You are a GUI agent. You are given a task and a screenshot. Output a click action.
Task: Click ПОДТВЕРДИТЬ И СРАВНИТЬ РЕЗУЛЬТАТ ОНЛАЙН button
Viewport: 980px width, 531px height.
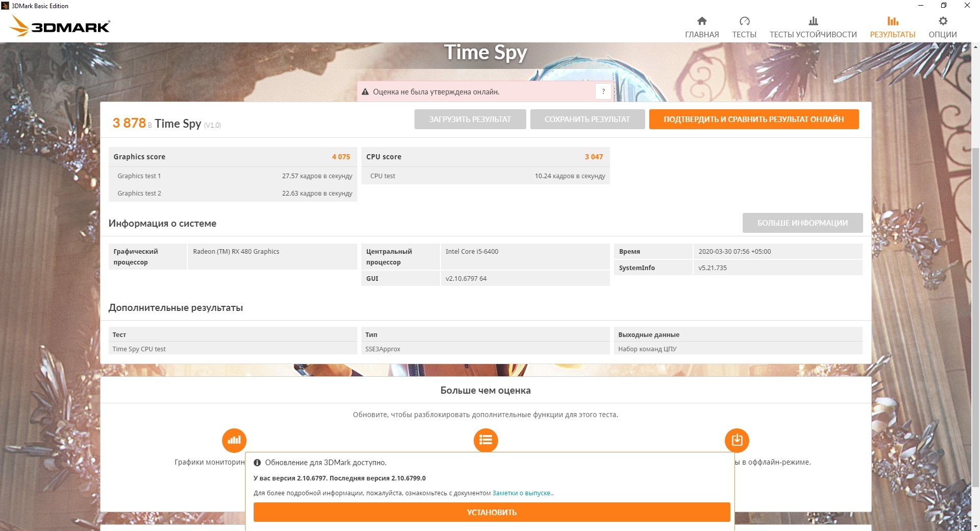pos(754,119)
